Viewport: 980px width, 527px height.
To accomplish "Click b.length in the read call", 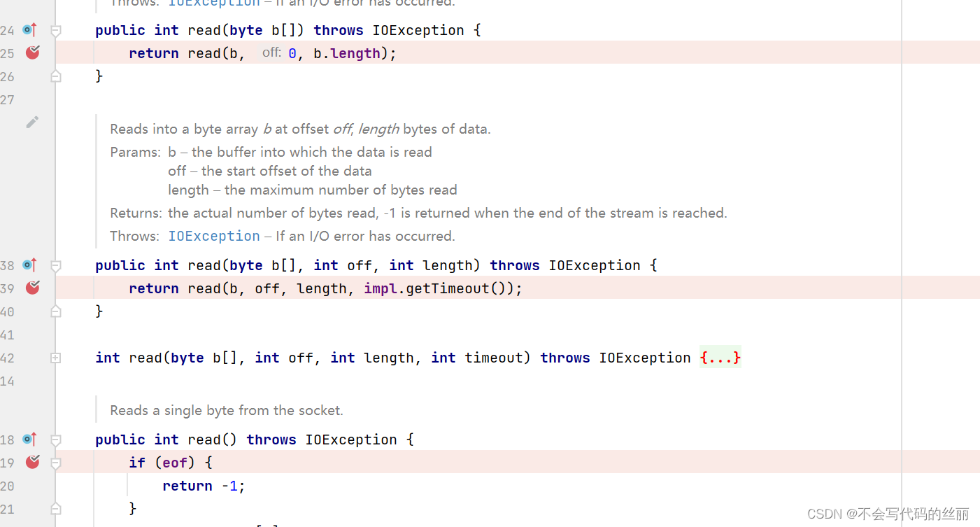I will [347, 53].
